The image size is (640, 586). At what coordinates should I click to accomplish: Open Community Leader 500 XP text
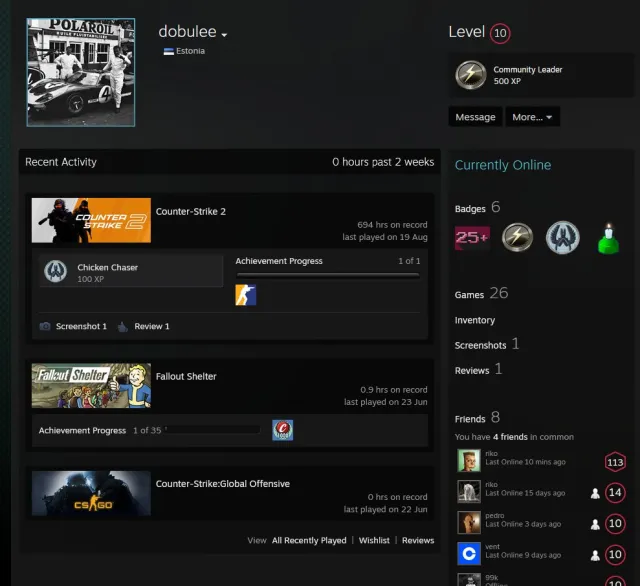click(527, 75)
